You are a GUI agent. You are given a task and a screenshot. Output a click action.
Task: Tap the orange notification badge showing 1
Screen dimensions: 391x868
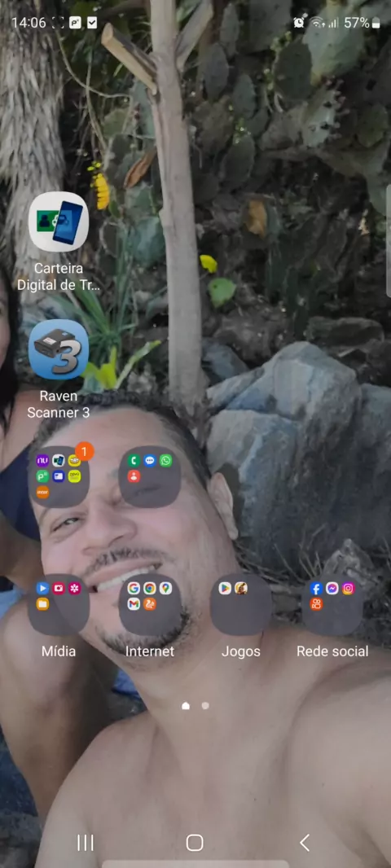tap(84, 451)
